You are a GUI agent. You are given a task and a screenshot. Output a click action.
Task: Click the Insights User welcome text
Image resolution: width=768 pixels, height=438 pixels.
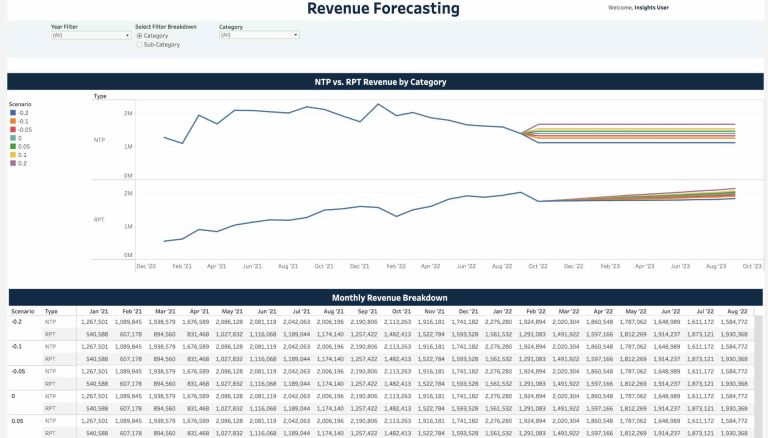[651, 8]
